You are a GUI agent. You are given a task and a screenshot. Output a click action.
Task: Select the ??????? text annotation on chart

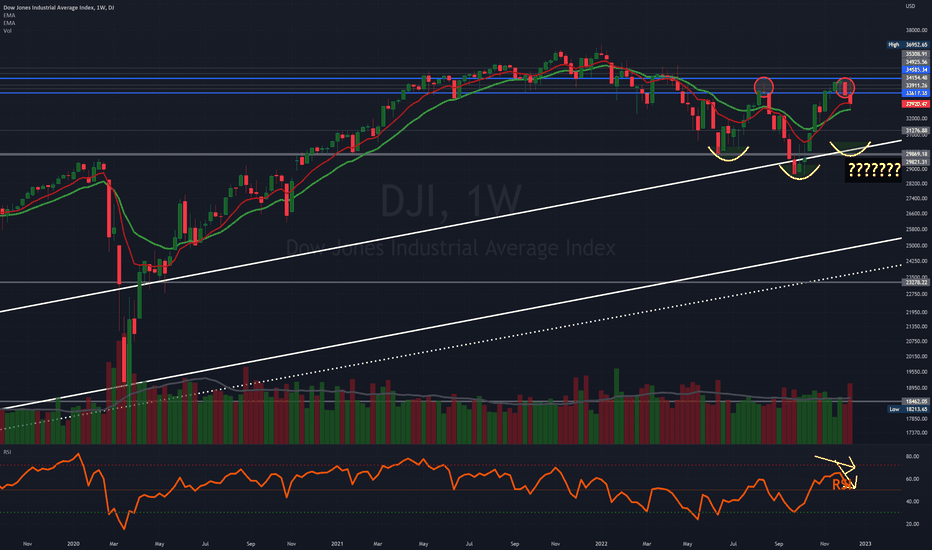[874, 171]
